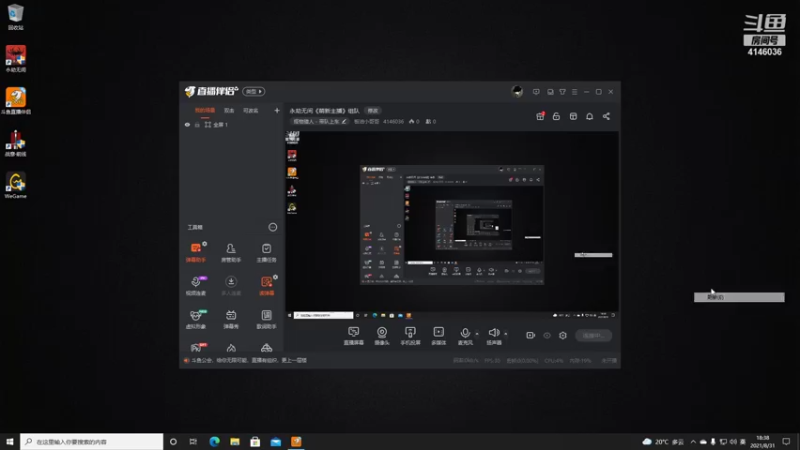Image resolution: width=800 pixels, height=450 pixels.
Task: Open the microphone volume arrow
Action: [477, 334]
